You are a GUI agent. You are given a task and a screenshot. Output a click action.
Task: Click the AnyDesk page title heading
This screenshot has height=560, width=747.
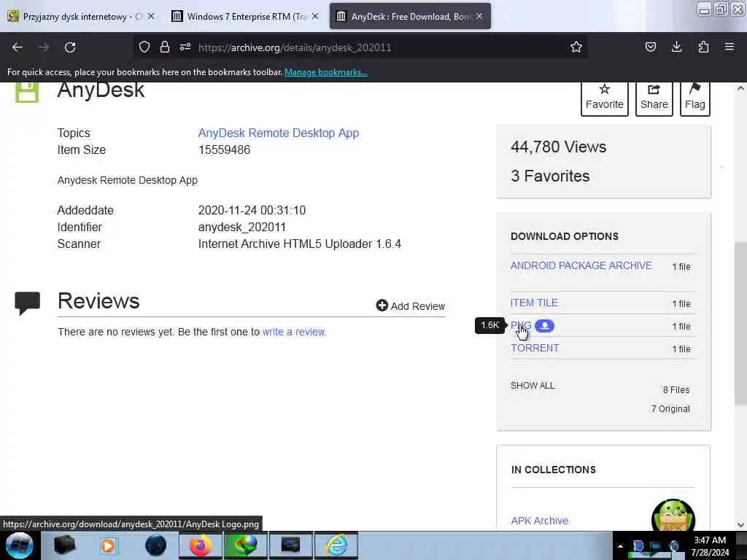(101, 90)
